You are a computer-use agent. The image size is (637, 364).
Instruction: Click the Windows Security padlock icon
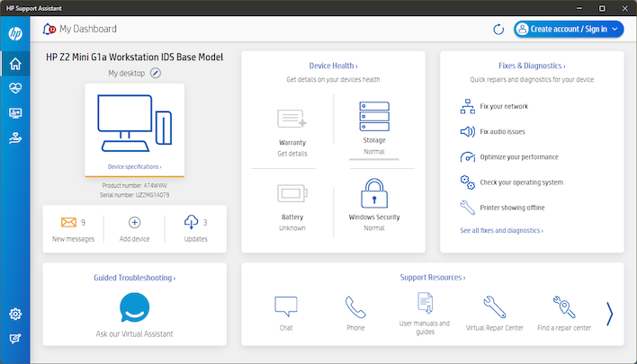click(x=373, y=194)
